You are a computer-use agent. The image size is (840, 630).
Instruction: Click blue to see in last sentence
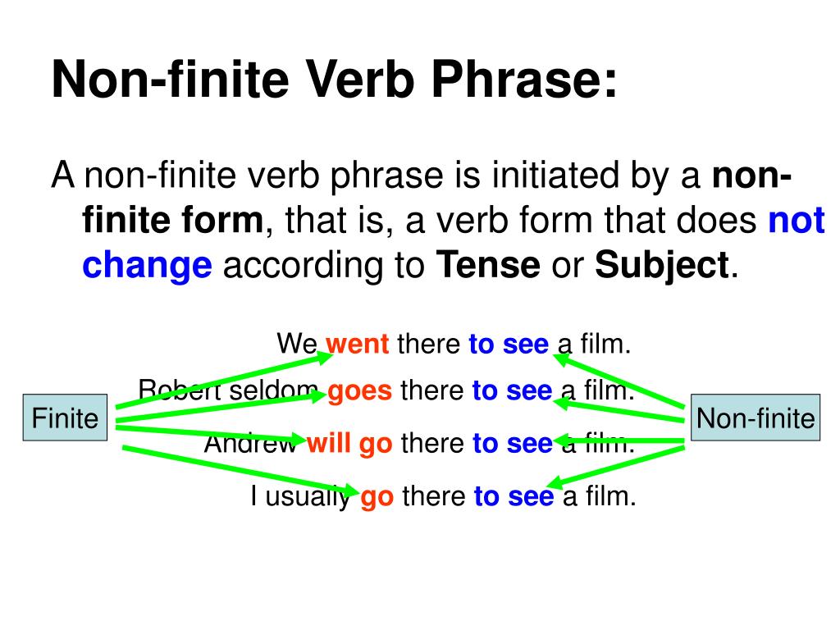point(514,495)
